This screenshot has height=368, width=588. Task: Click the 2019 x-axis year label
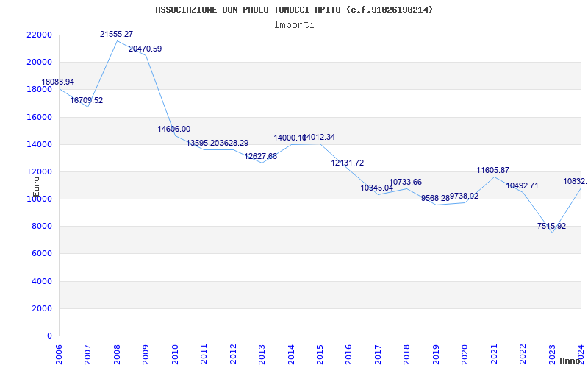point(436,353)
